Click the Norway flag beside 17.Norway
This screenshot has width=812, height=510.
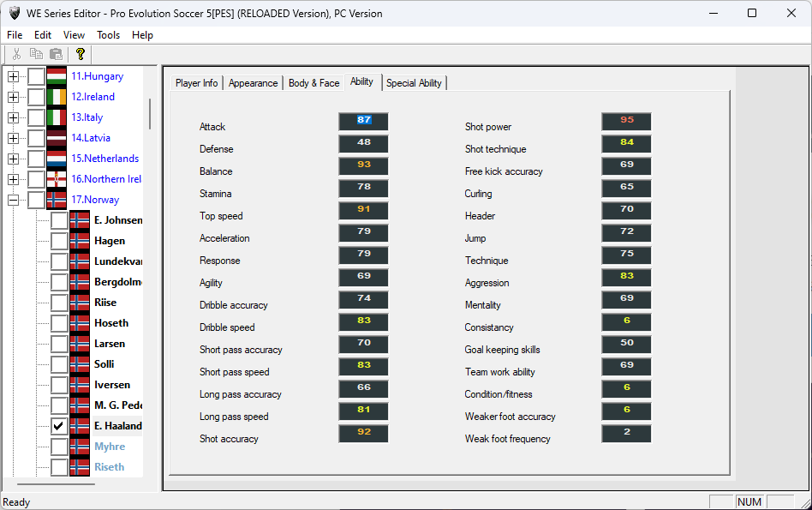[x=57, y=200]
